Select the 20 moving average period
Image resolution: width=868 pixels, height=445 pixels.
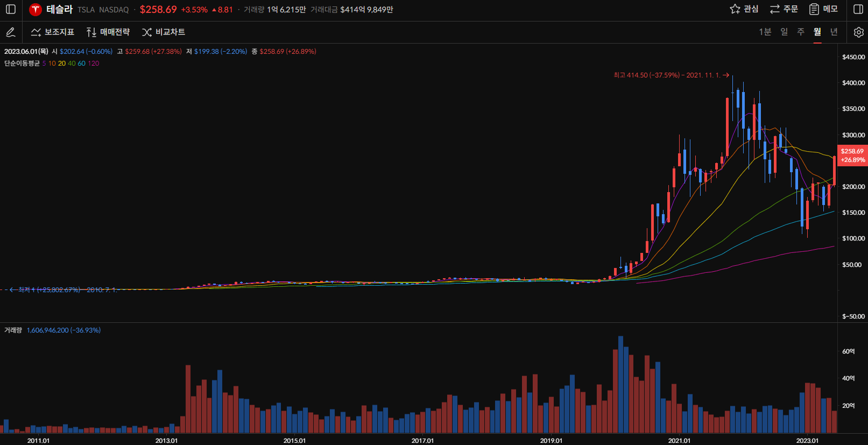coord(62,63)
